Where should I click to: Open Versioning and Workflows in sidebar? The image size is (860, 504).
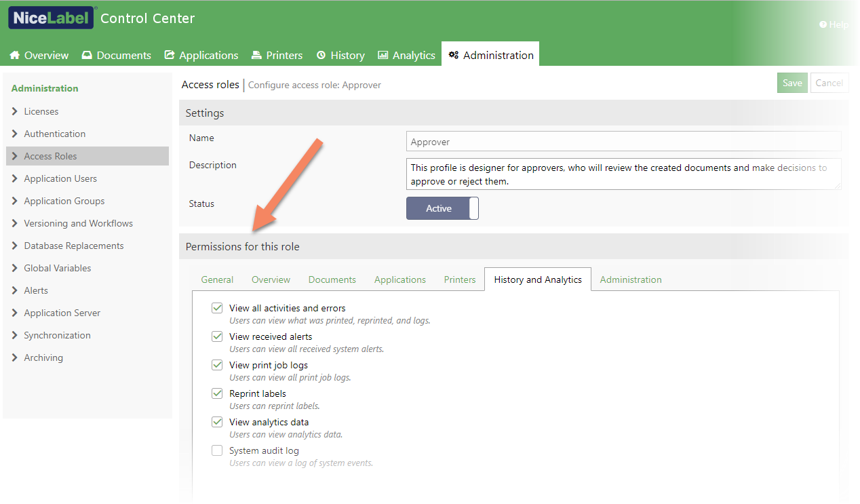pos(79,223)
